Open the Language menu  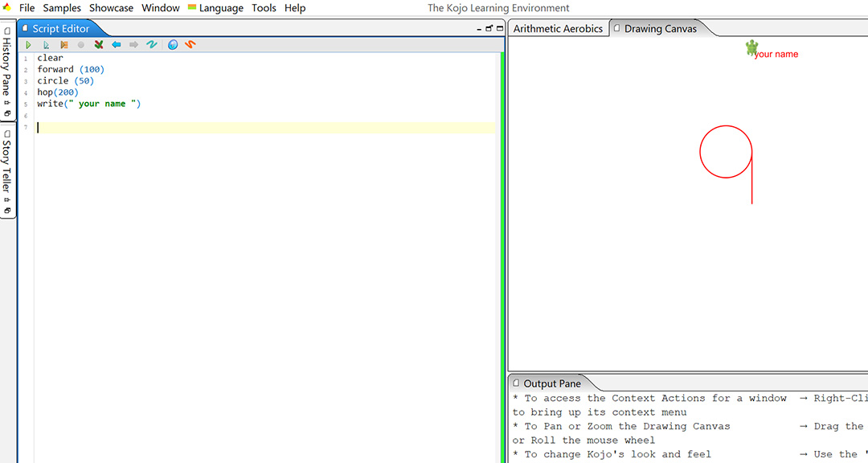(x=220, y=8)
